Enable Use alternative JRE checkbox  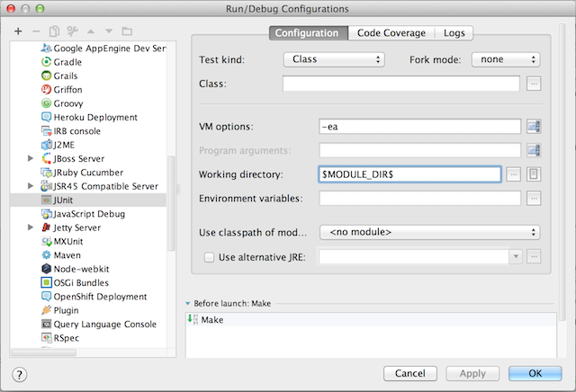tap(209, 257)
